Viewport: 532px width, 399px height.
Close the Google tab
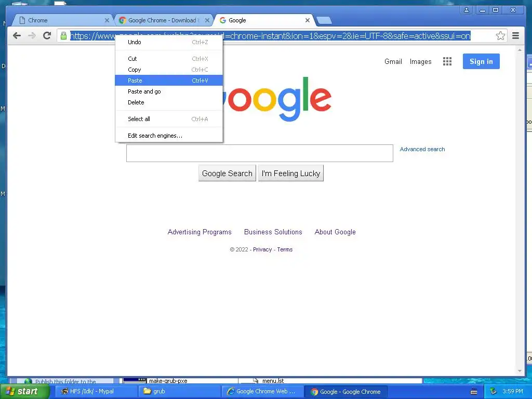pyautogui.click(x=308, y=20)
